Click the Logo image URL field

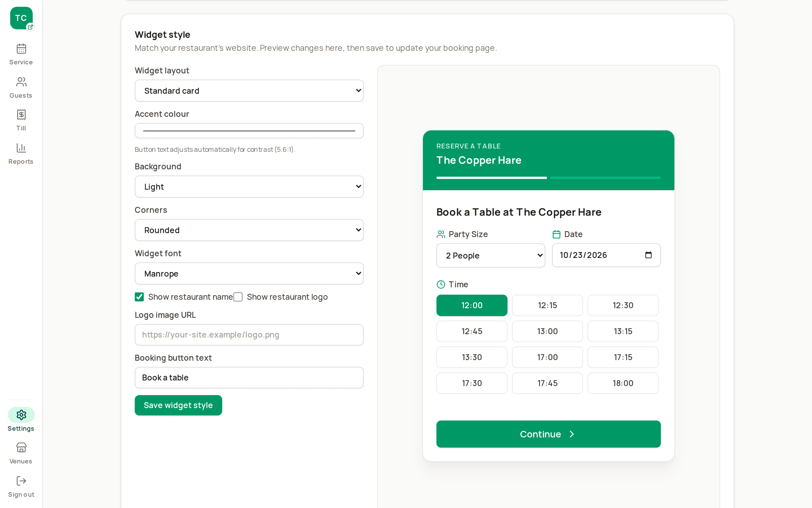249,335
